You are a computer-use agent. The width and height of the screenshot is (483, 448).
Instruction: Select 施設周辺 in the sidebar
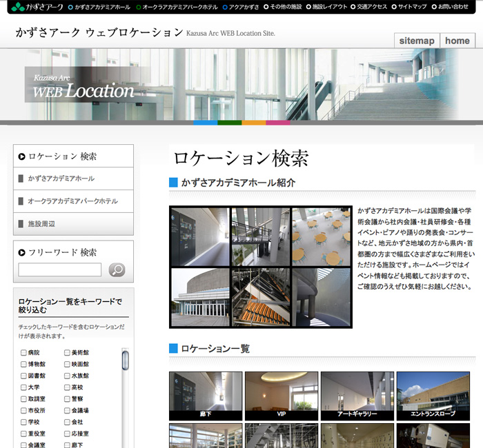pos(73,224)
